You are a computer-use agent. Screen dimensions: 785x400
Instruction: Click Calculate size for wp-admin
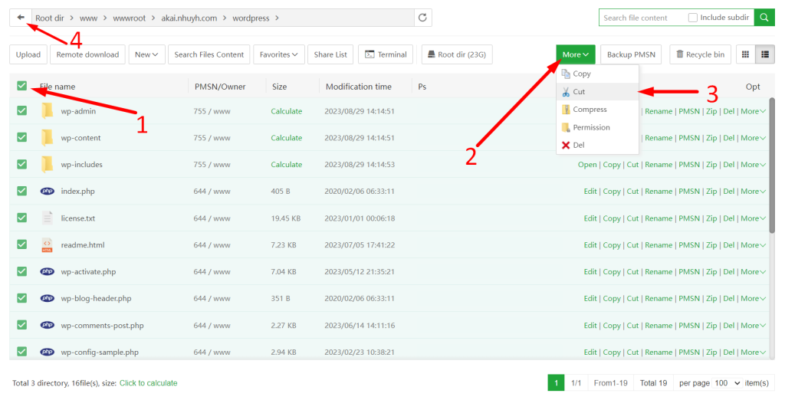[x=286, y=111]
